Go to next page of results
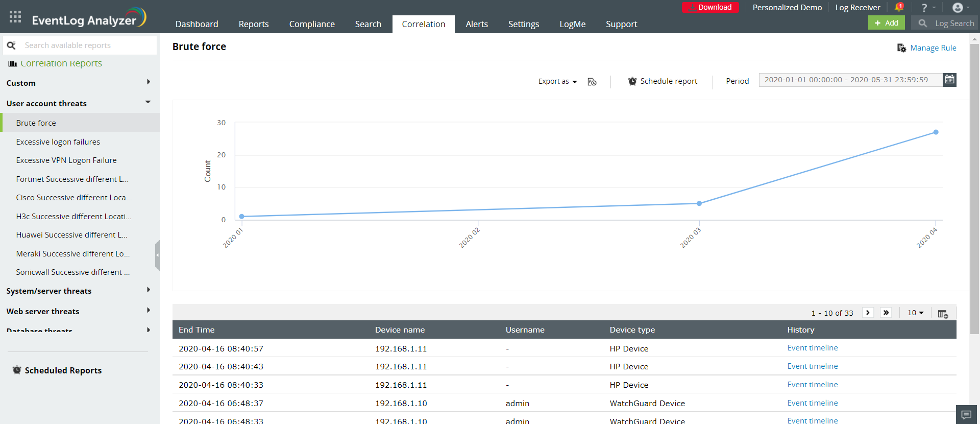Viewport: 980px width, 424px height. (868, 313)
